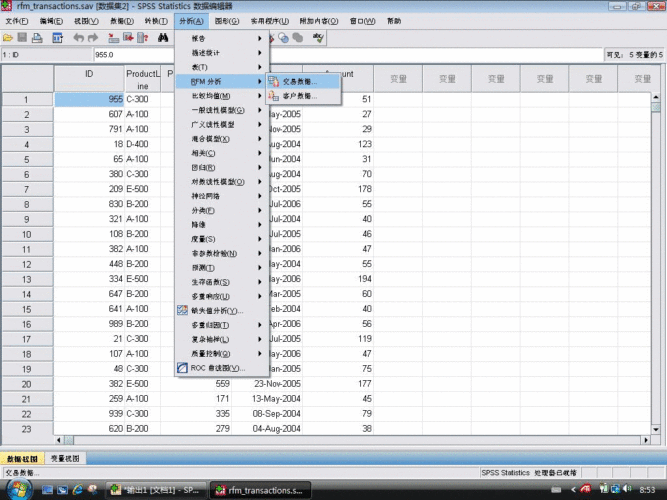Screen dimensions: 667x500
Task: Switch to the 变量视图 tab
Action: (65, 458)
